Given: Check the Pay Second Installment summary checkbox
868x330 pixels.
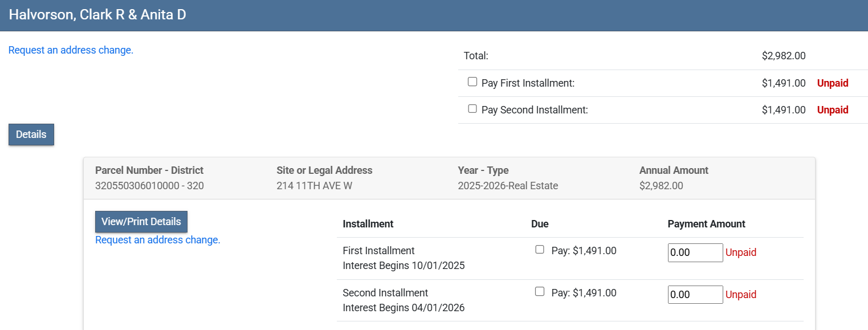Looking at the screenshot, I should click(472, 109).
